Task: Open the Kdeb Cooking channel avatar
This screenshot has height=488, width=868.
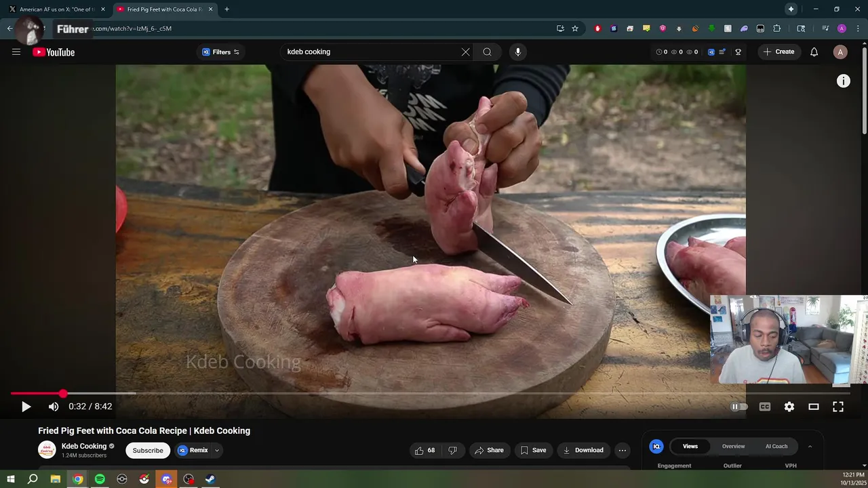Action: [47, 449]
